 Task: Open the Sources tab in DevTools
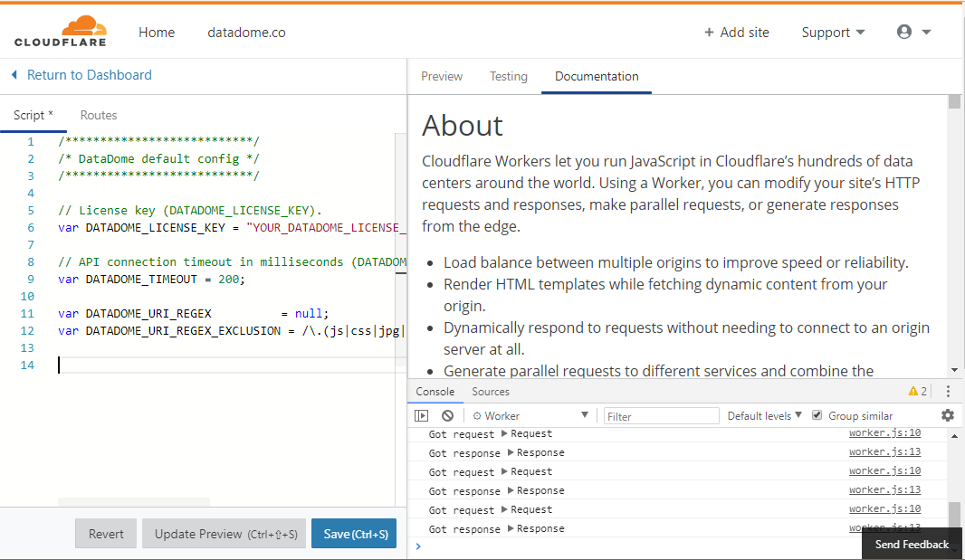point(491,392)
